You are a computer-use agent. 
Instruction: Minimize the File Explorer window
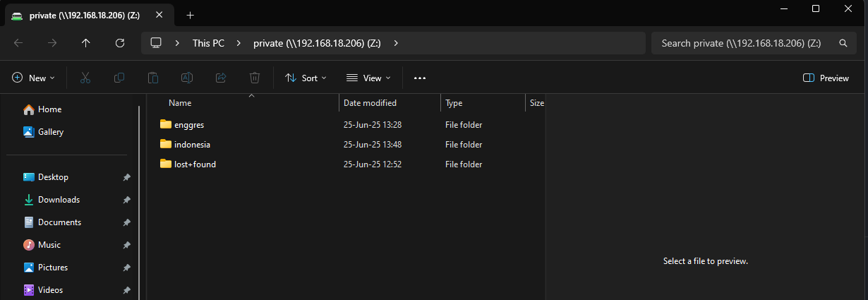pyautogui.click(x=784, y=8)
